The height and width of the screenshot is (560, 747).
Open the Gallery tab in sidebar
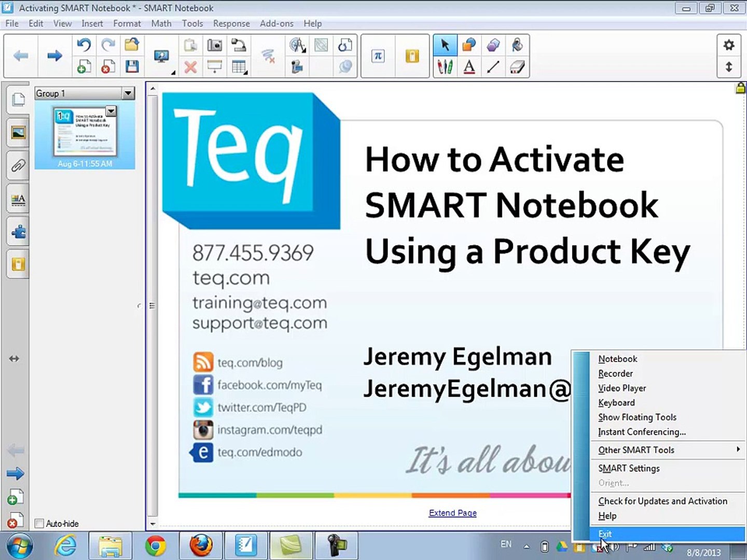click(x=18, y=133)
